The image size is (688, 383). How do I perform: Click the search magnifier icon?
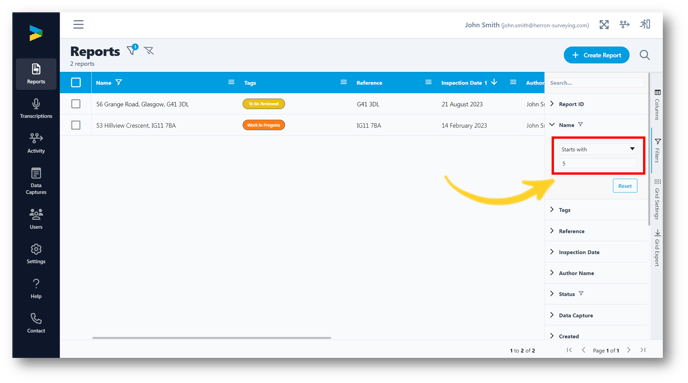tap(644, 55)
